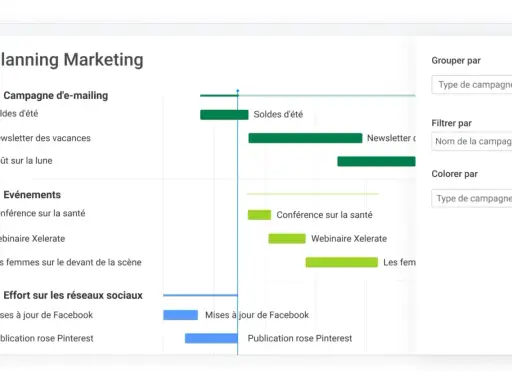
Task: Click the Nom de la campagne filter field
Action: 472,141
